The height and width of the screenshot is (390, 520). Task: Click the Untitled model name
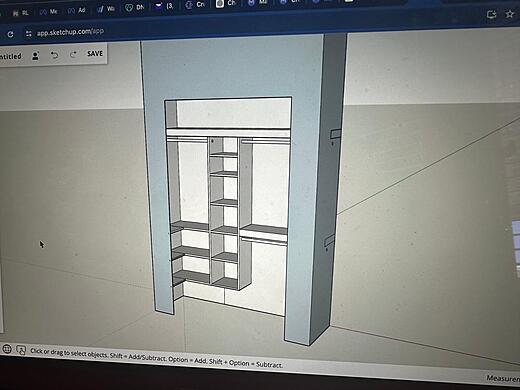click(11, 56)
